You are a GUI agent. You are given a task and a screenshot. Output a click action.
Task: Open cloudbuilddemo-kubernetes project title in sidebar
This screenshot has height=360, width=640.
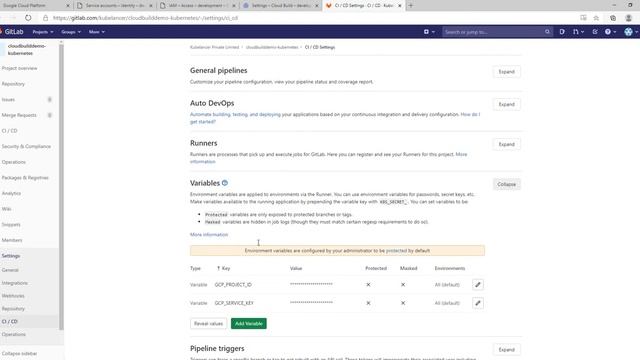27,49
